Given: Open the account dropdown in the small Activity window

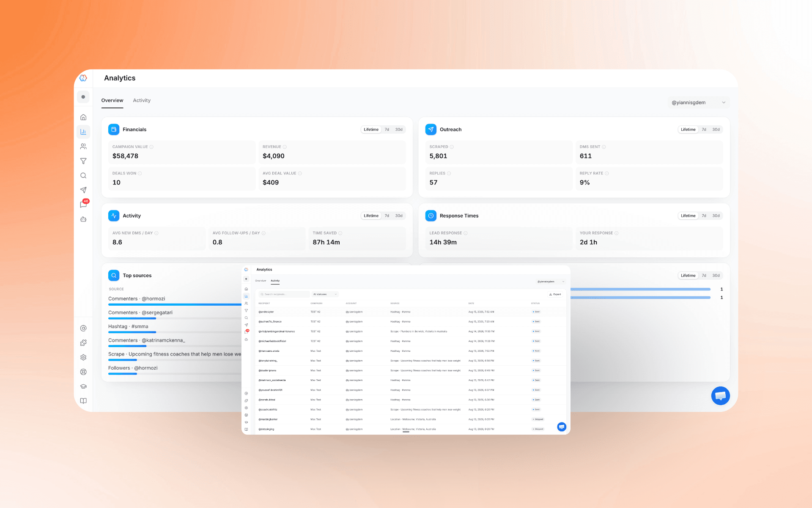Looking at the screenshot, I should 551,282.
